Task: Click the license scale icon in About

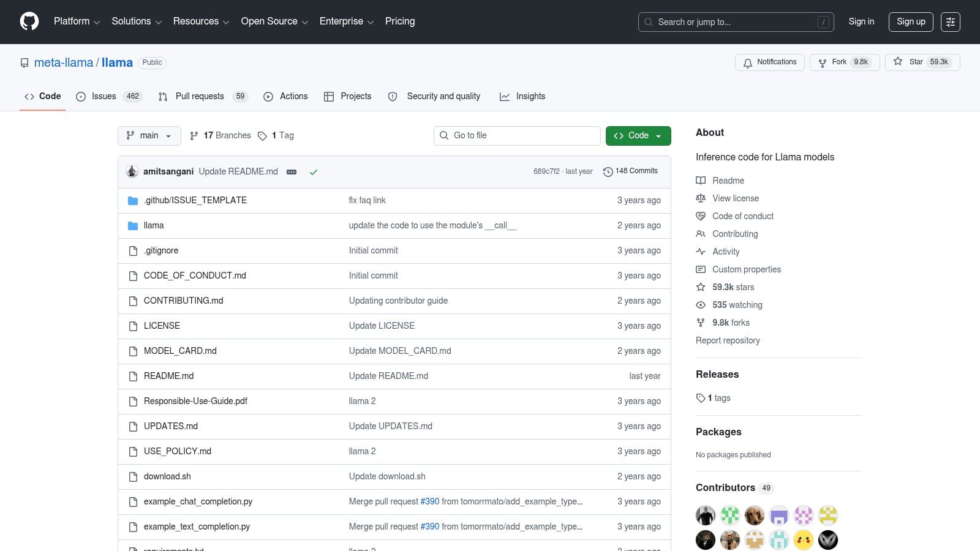Action: tap(701, 198)
